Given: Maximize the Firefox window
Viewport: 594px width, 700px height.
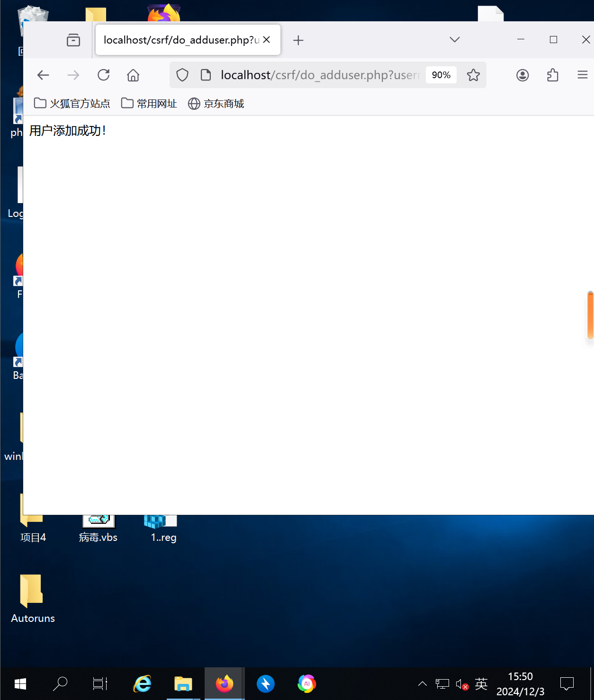Looking at the screenshot, I should (x=553, y=40).
